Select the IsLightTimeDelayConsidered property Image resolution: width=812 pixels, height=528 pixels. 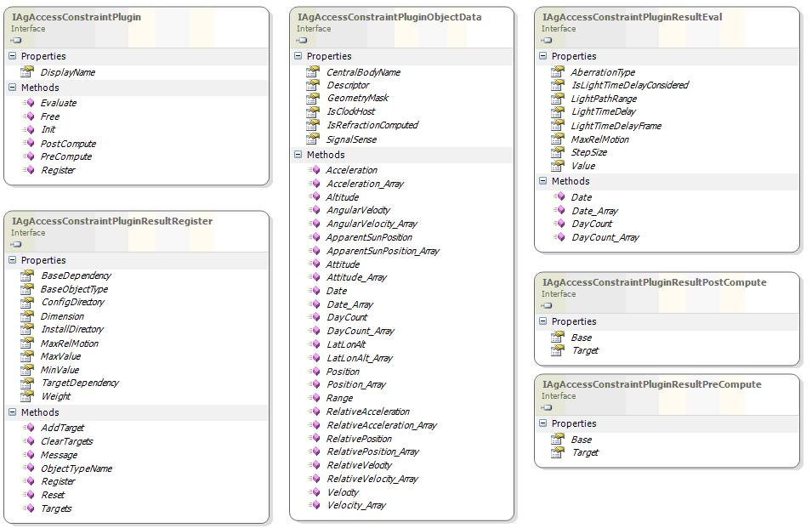(629, 85)
